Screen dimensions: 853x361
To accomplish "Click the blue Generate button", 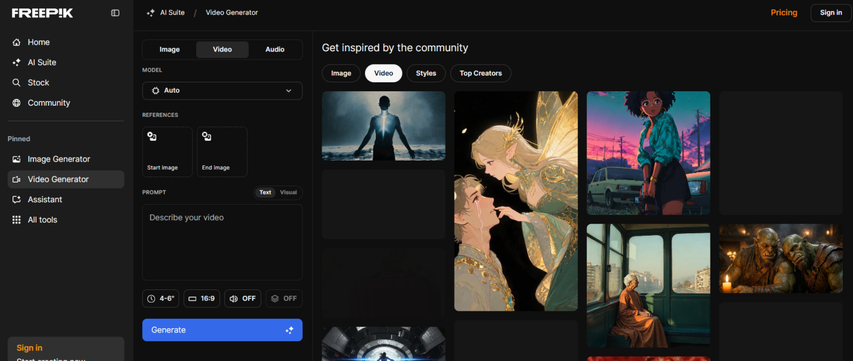I will tap(222, 330).
